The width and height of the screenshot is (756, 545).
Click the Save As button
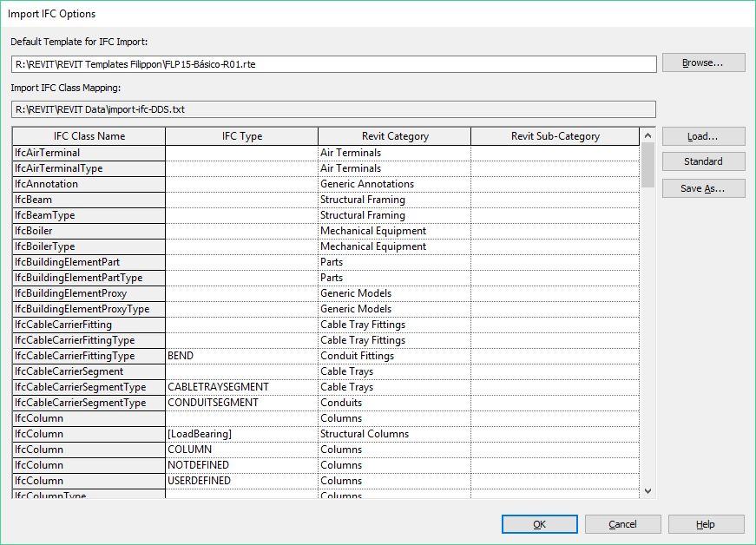[x=703, y=188]
